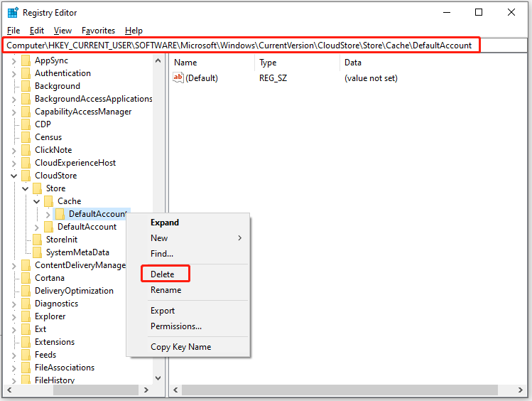Screen dimensions: 532x401
Task: Click the tree horizontal scrollbar right arrow
Action: coord(146,390)
